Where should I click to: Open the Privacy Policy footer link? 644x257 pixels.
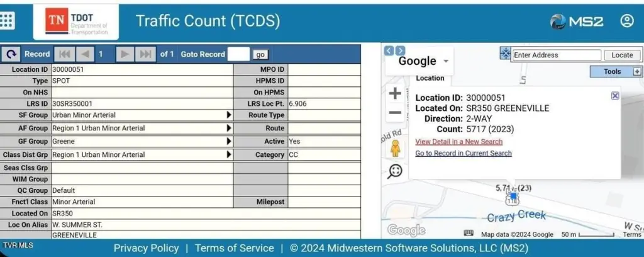[x=146, y=248]
